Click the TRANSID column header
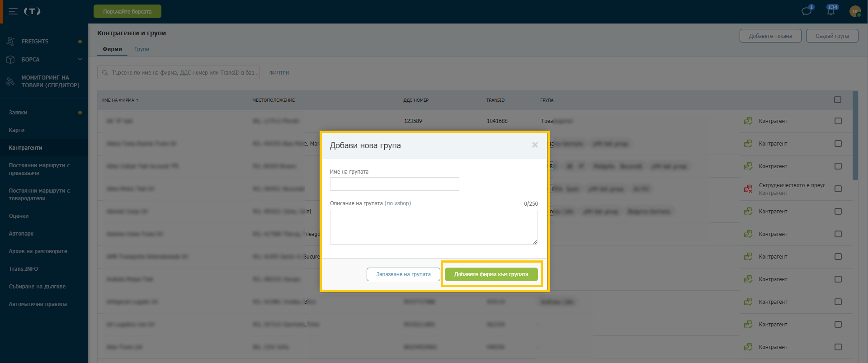The height and width of the screenshot is (363, 868). click(495, 100)
